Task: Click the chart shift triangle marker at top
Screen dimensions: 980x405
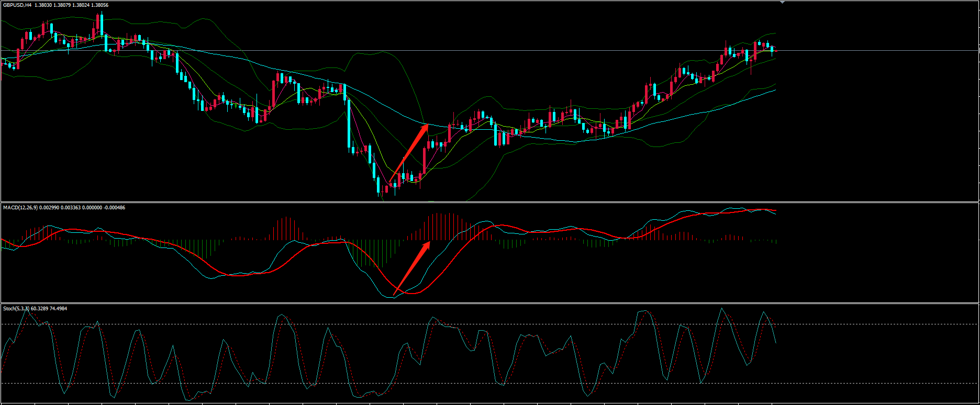Action: 783,3
